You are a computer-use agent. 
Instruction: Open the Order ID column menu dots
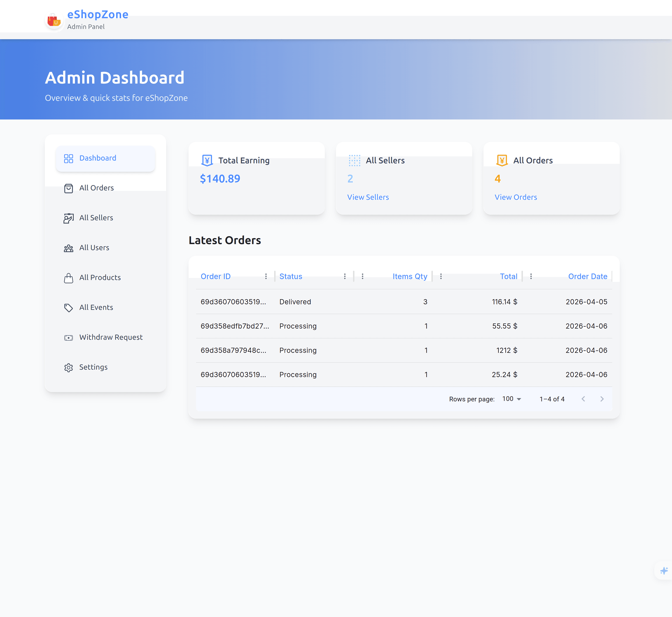coord(266,277)
